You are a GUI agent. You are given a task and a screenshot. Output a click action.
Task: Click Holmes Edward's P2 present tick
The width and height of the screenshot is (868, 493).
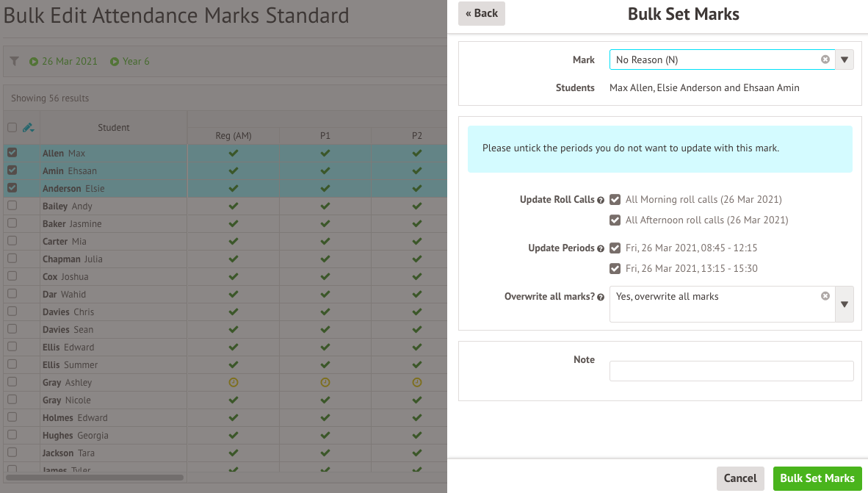[x=417, y=417]
